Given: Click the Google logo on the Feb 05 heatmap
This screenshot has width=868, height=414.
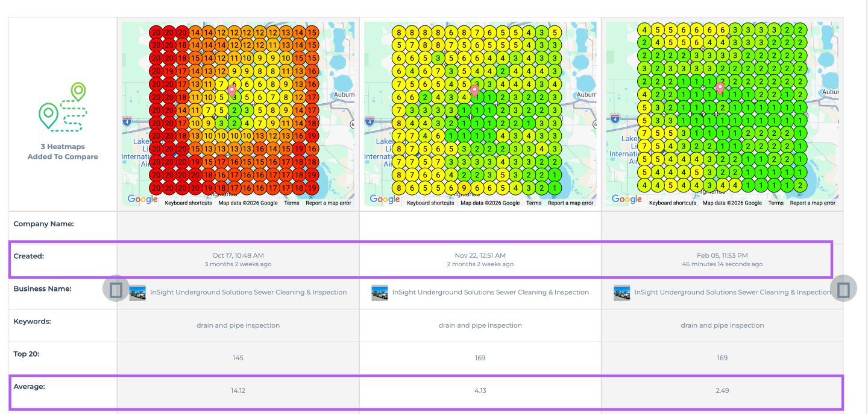Looking at the screenshot, I should 627,199.
